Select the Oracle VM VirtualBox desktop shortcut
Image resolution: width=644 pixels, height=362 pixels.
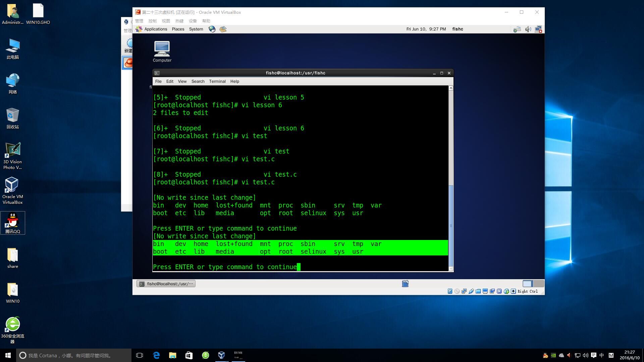[x=12, y=190]
